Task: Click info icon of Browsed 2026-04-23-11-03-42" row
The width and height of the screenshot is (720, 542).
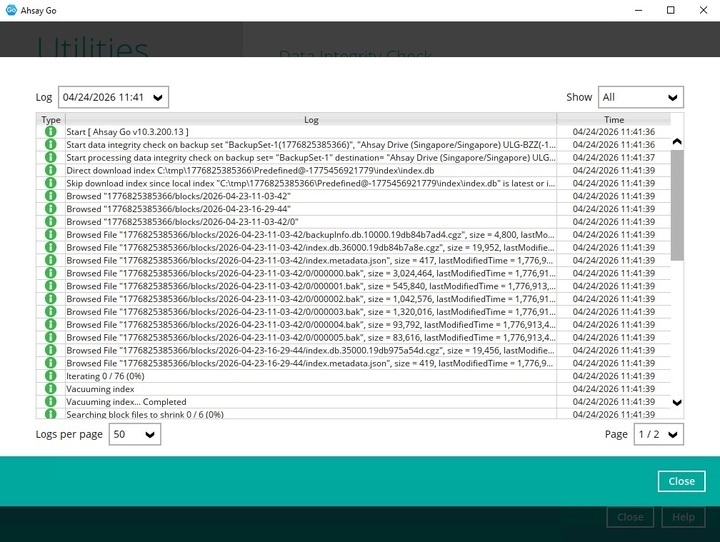Action: (51, 196)
